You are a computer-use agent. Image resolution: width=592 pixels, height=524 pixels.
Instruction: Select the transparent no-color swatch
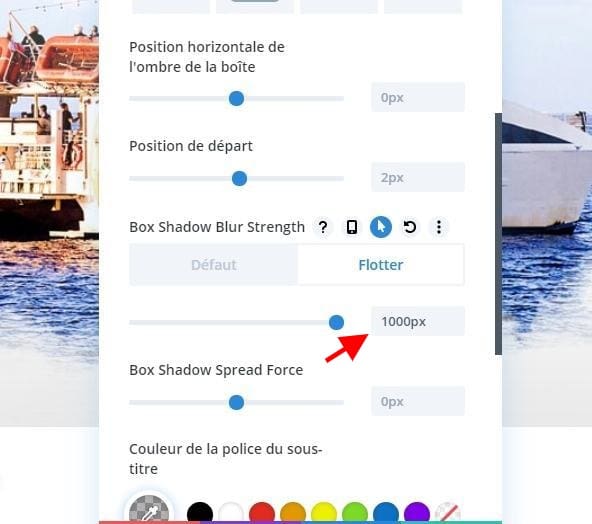tap(448, 513)
